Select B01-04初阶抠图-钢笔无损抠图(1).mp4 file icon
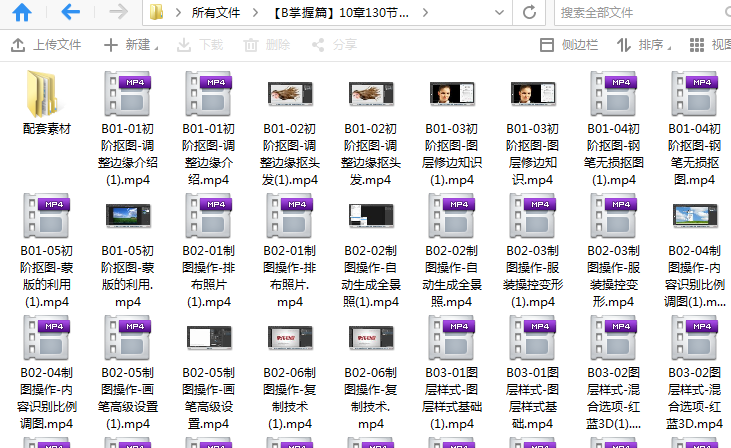This screenshot has height=448, width=731. (614, 93)
